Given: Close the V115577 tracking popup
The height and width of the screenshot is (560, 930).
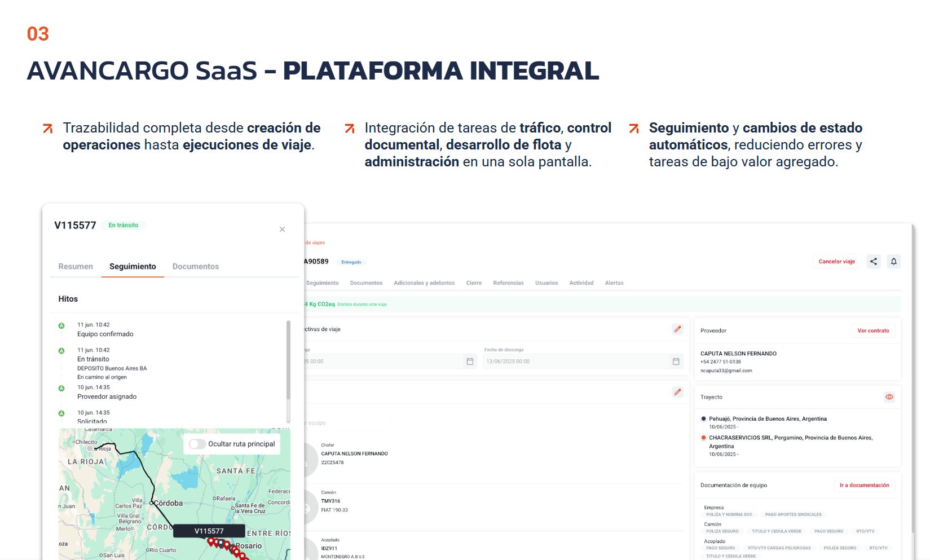Looking at the screenshot, I should 282,229.
